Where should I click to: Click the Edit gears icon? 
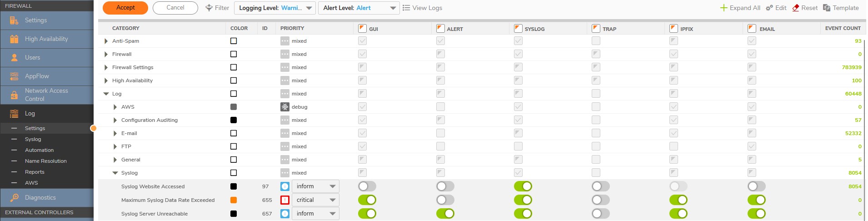pyautogui.click(x=769, y=8)
